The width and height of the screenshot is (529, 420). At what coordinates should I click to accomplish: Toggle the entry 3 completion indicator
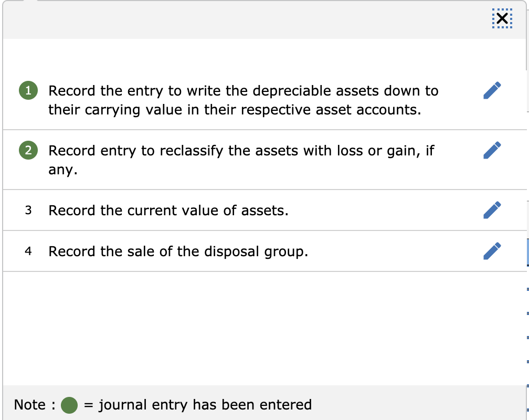(x=28, y=210)
